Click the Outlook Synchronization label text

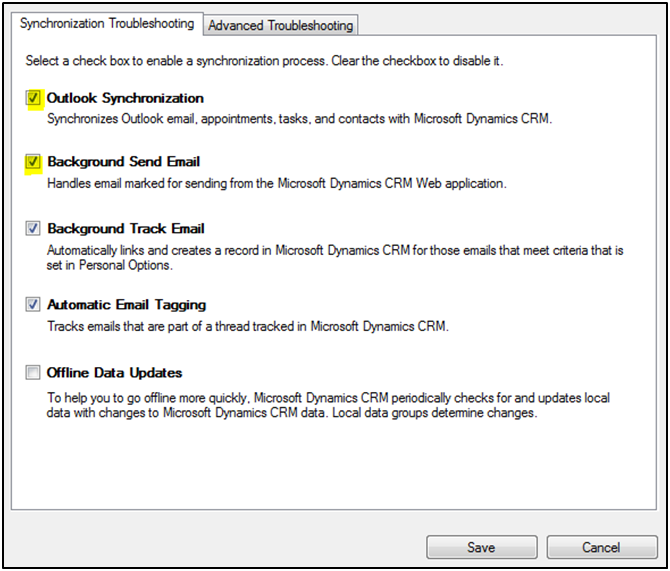click(125, 98)
